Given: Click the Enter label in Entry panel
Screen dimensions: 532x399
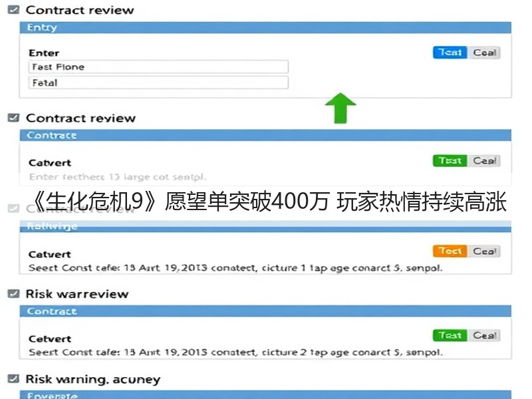Looking at the screenshot, I should pyautogui.click(x=44, y=53).
